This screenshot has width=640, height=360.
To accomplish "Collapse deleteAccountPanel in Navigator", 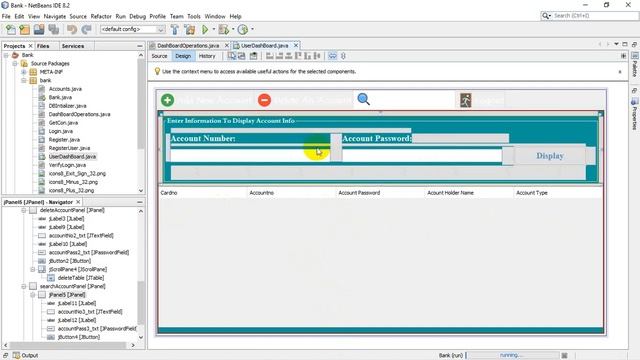I will [24, 210].
